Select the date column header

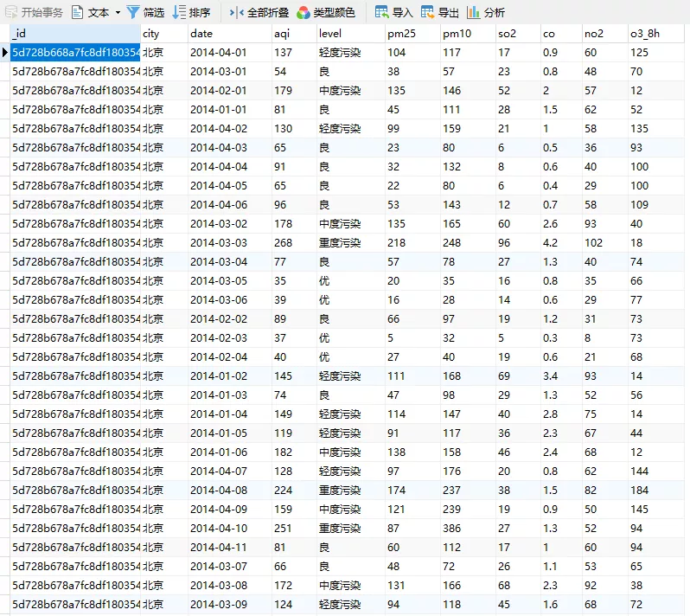[x=230, y=34]
